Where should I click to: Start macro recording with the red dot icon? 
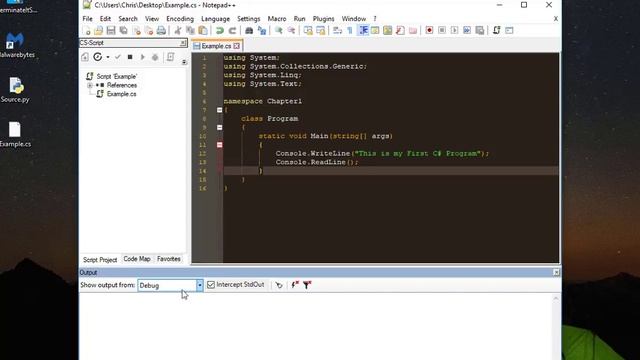click(429, 31)
